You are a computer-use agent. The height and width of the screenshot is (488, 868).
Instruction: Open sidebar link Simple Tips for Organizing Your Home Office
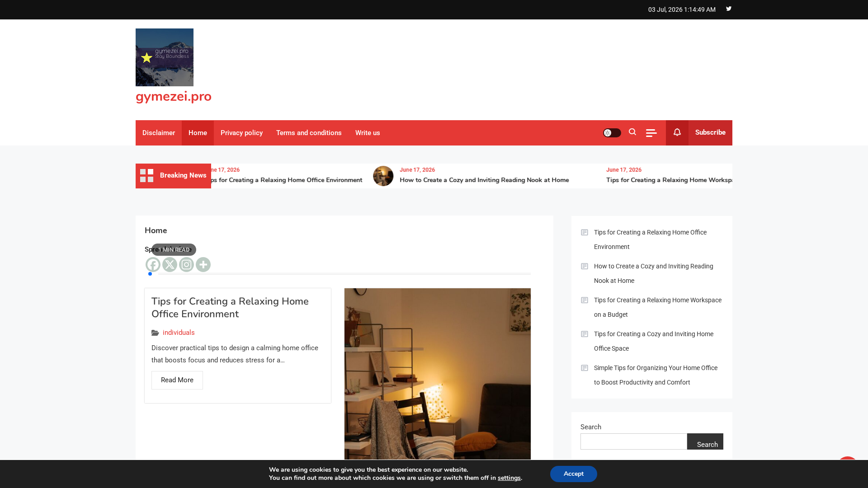[656, 375]
